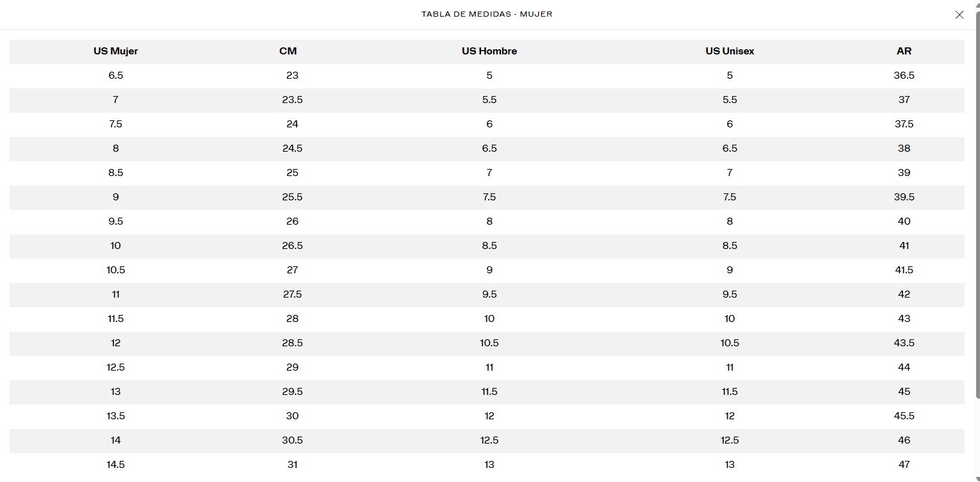Viewport: 980px width, 482px height.
Task: Click US Mujer 14.5 in last row
Action: tap(116, 465)
